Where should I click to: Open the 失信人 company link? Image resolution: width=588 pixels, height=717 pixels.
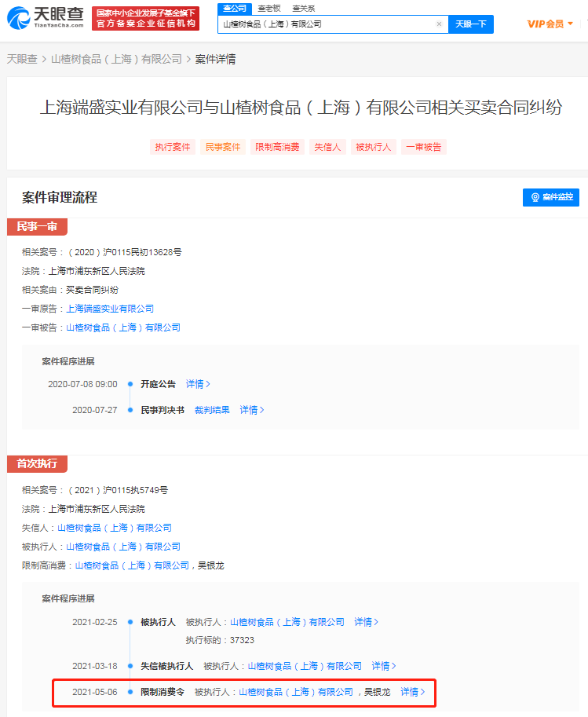click(x=115, y=528)
